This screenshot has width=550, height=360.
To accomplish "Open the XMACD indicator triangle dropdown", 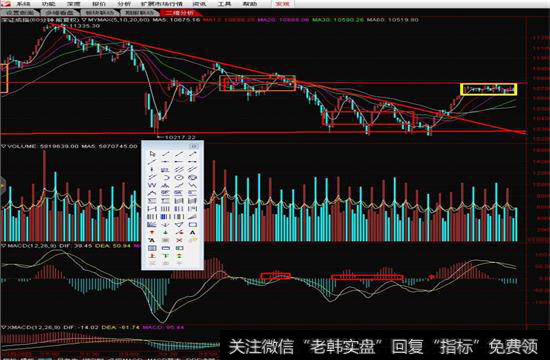I will (4, 327).
